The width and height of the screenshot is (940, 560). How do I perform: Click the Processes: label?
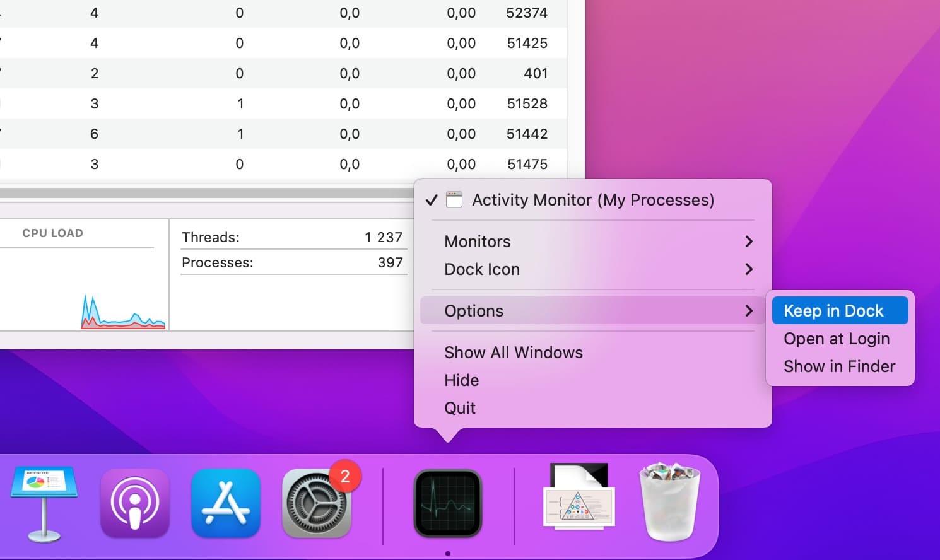coord(218,262)
